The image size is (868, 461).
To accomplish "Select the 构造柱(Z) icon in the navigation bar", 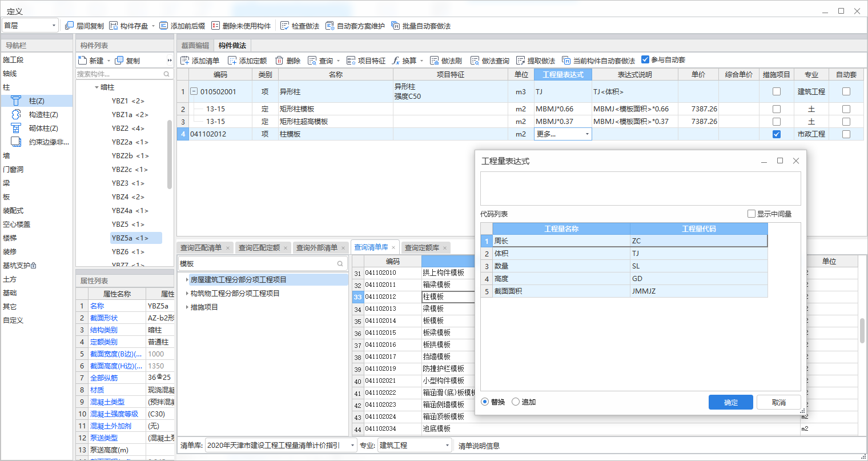I will pos(16,114).
